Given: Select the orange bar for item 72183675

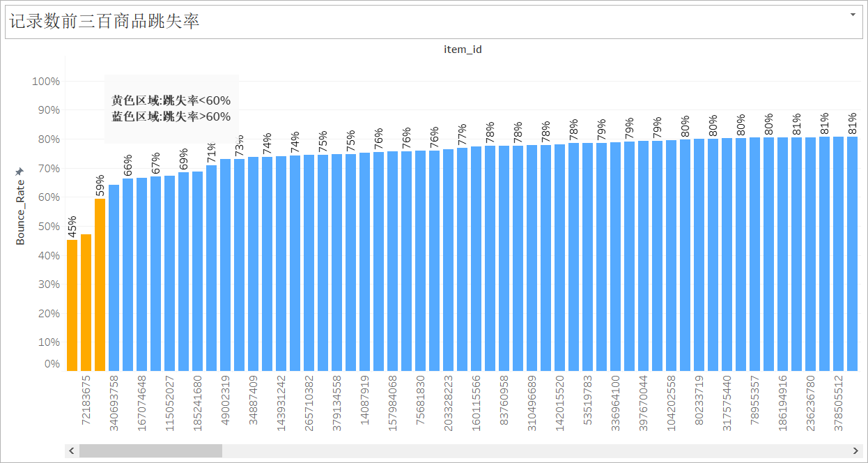Looking at the screenshot, I should click(x=86, y=303).
